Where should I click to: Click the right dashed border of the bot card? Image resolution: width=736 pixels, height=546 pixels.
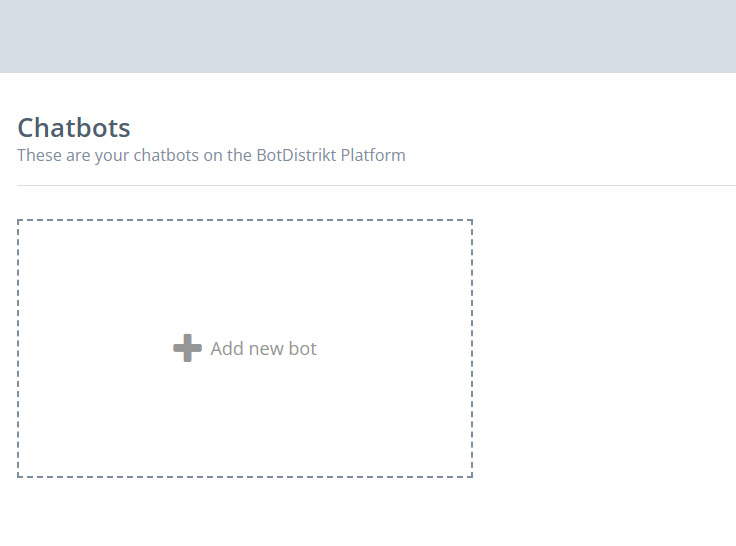(471, 348)
